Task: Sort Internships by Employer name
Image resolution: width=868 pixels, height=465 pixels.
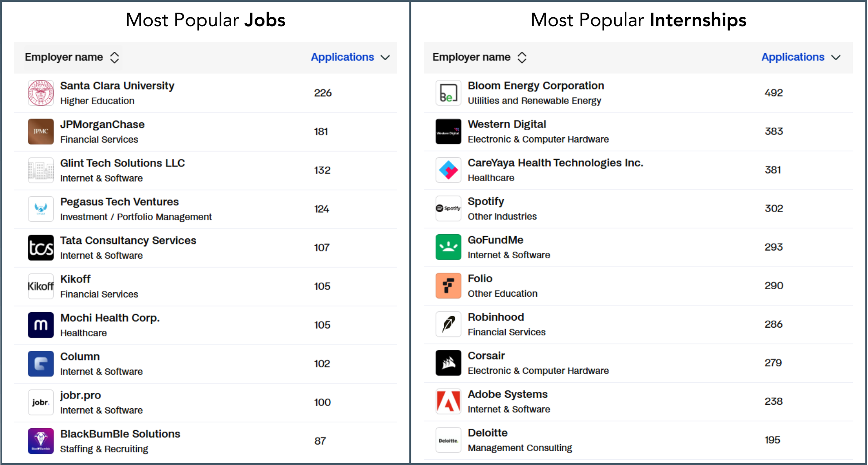Action: pyautogui.click(x=522, y=57)
